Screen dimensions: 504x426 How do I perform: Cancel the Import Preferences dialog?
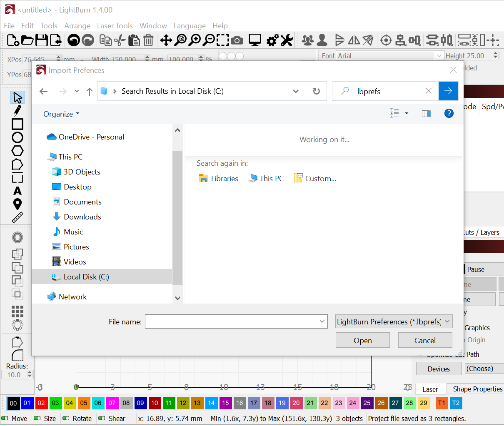pyautogui.click(x=425, y=340)
